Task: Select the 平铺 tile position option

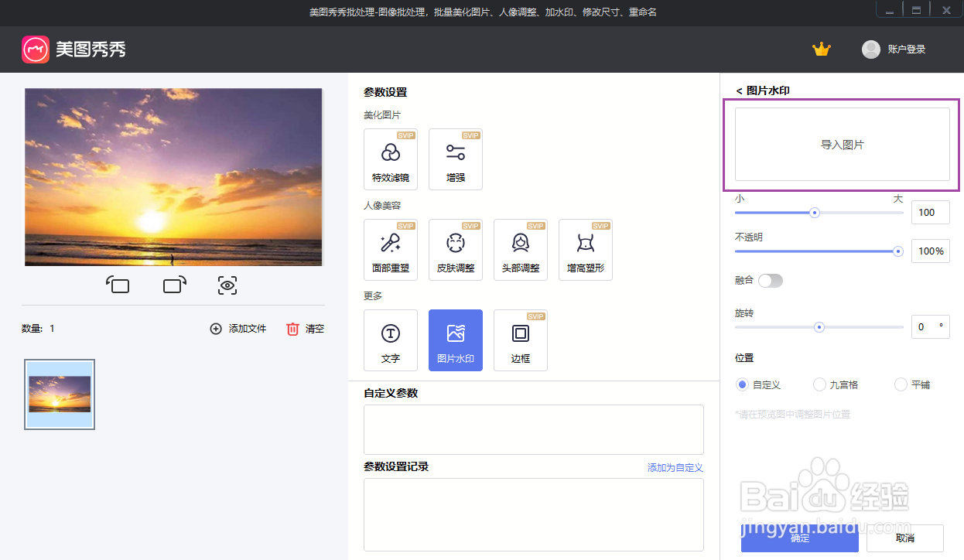Action: [912, 384]
